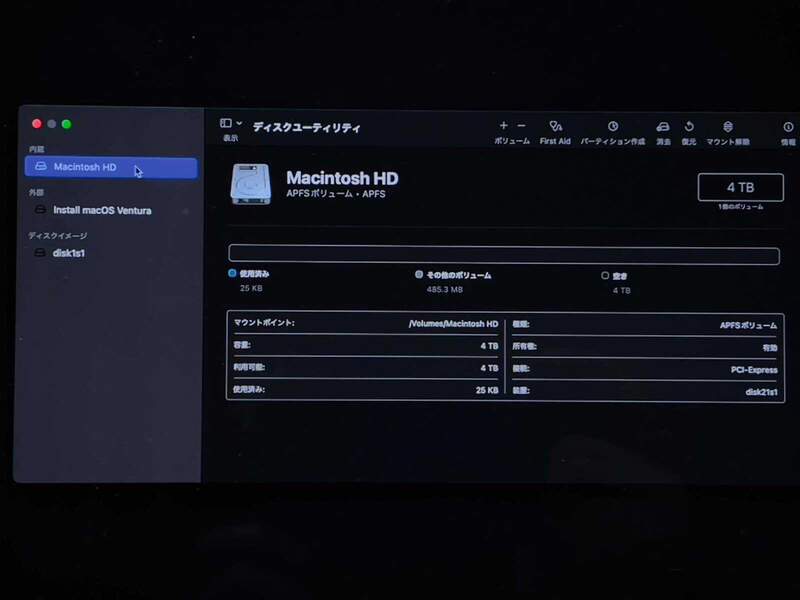Unmount the volume via マウント解除 icon
The height and width of the screenshot is (600, 800).
tap(728, 127)
